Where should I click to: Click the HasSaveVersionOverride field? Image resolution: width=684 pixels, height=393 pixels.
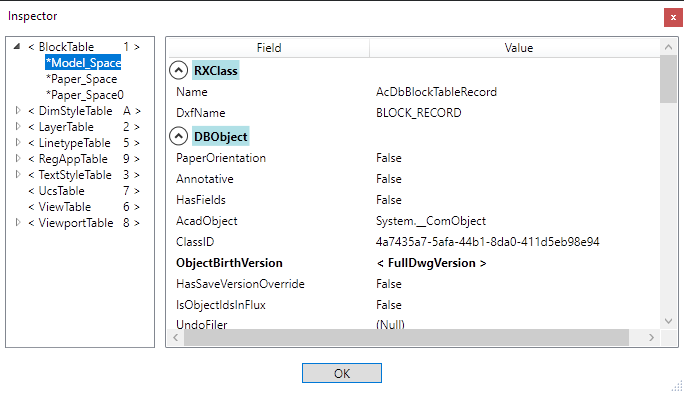tap(240, 284)
